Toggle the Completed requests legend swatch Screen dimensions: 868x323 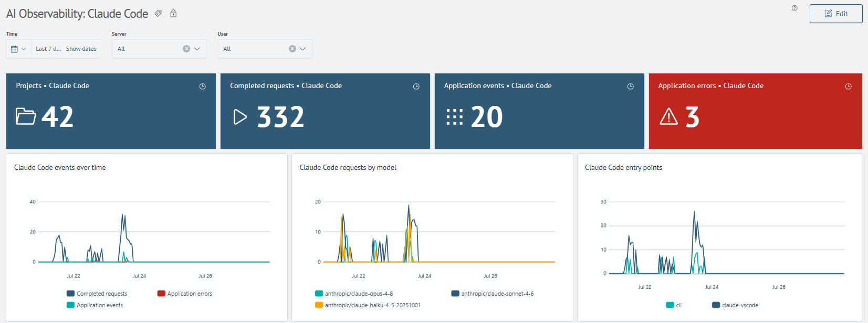(70, 294)
